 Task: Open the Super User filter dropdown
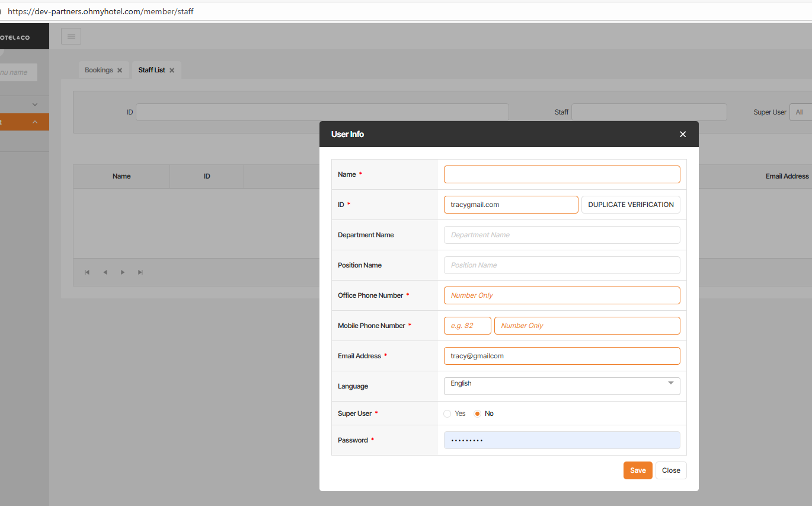(800, 112)
